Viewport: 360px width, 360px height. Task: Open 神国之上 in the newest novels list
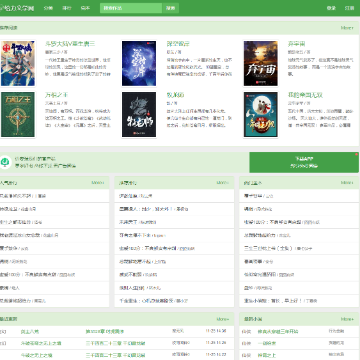pyautogui.click(x=267, y=355)
